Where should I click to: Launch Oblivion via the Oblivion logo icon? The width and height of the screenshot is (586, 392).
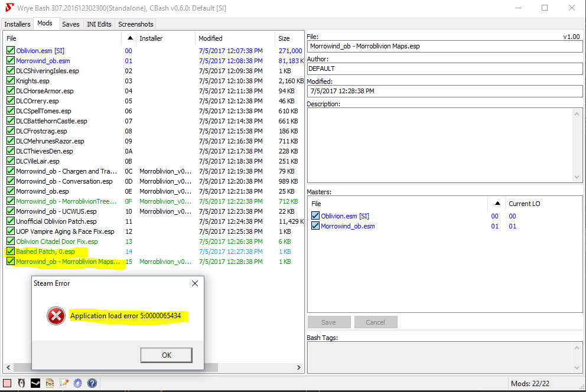pos(21,383)
